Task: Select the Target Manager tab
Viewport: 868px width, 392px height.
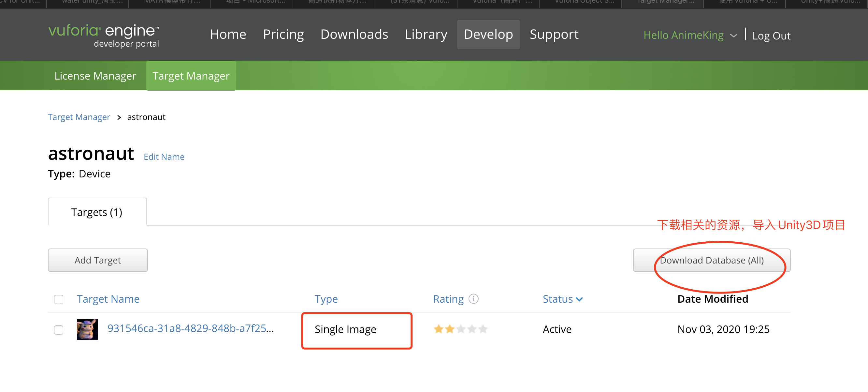Action: (191, 76)
